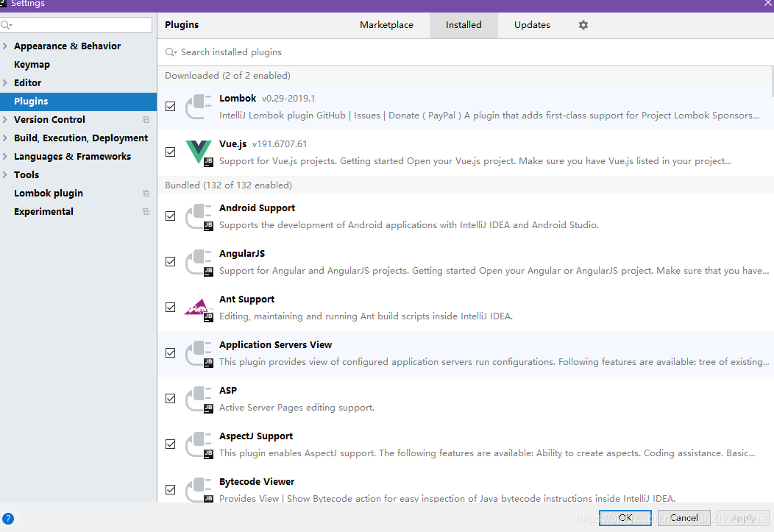Image resolution: width=774 pixels, height=532 pixels.
Task: Select the Vue.js plugin name
Action: point(232,144)
